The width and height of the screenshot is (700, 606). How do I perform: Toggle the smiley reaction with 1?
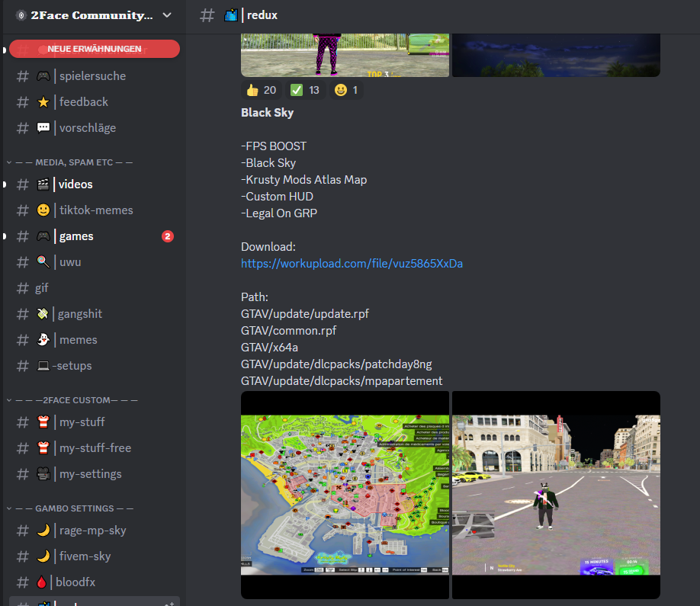346,90
